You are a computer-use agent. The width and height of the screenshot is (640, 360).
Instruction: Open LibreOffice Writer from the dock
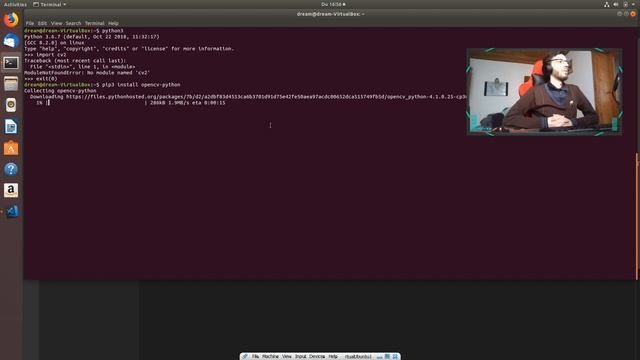[11, 127]
